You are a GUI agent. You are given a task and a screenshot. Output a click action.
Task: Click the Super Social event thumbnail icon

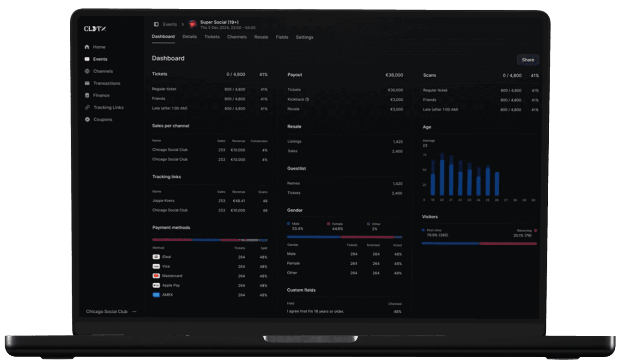(192, 23)
